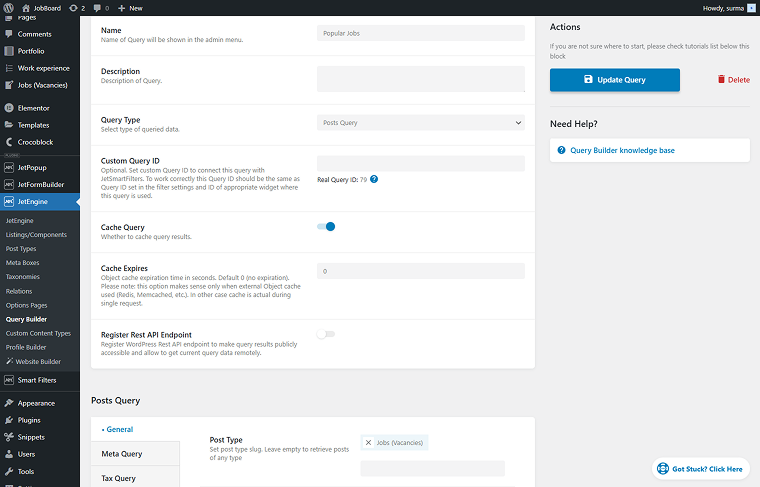Open the Post Types submenu item
760x487 pixels.
[21, 249]
